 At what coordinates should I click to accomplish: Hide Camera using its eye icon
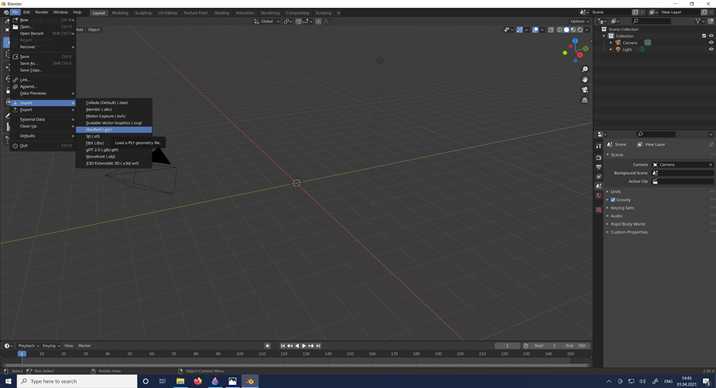[711, 42]
